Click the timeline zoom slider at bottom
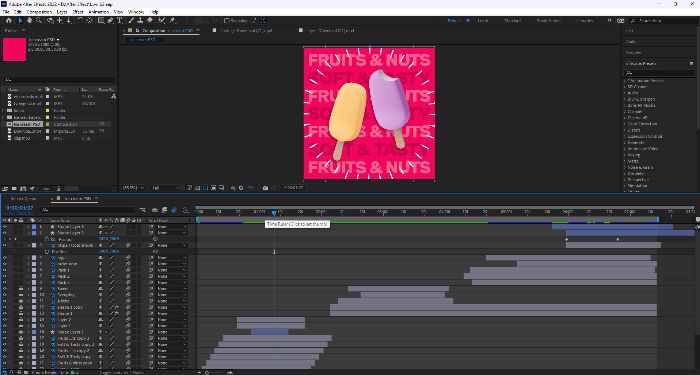 [214, 372]
